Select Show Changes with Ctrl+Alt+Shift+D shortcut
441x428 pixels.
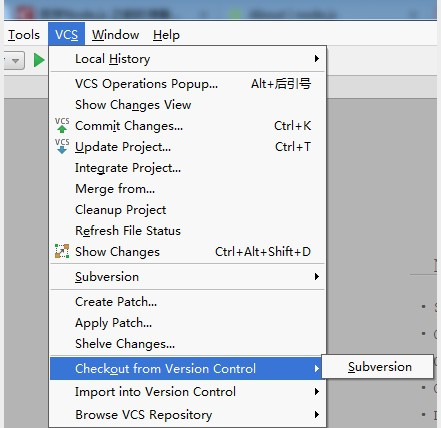188,252
